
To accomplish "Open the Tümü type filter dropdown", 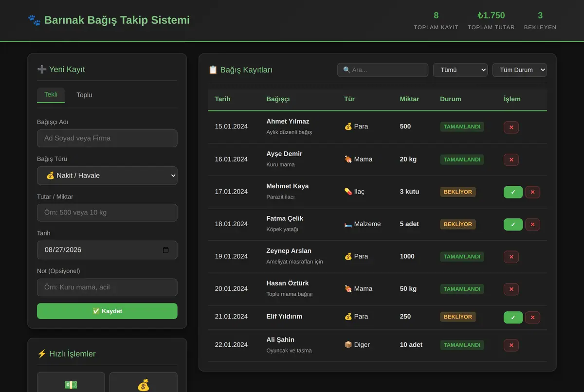I will (x=460, y=70).
